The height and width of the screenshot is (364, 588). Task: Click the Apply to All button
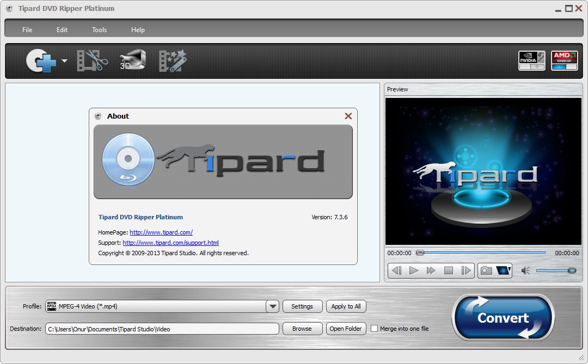(346, 306)
